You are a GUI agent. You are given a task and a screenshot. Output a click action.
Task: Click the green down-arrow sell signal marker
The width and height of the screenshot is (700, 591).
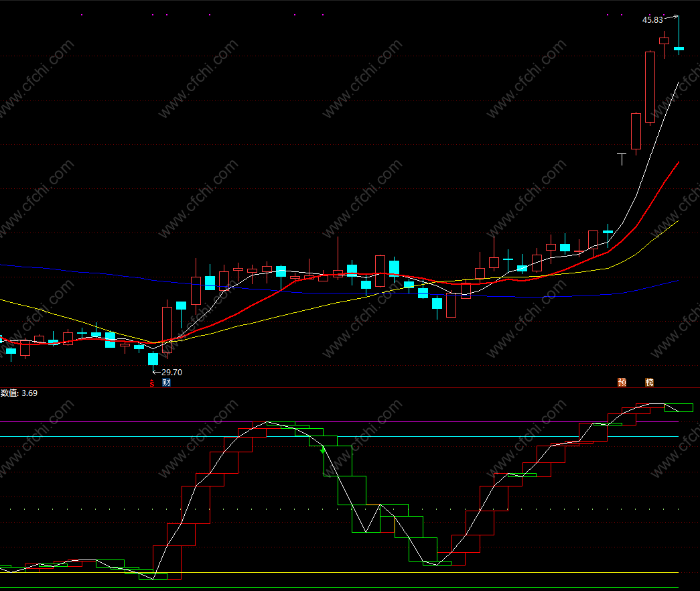323,450
